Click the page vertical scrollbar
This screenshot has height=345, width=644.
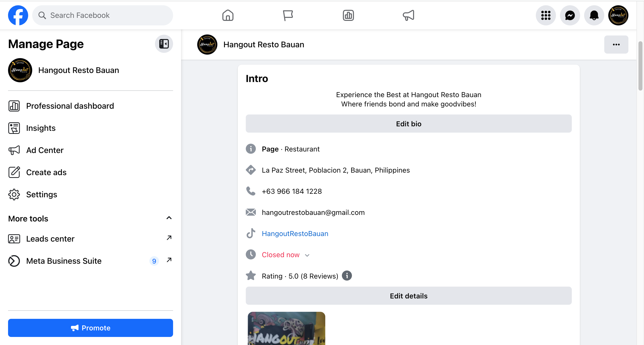coord(640,66)
